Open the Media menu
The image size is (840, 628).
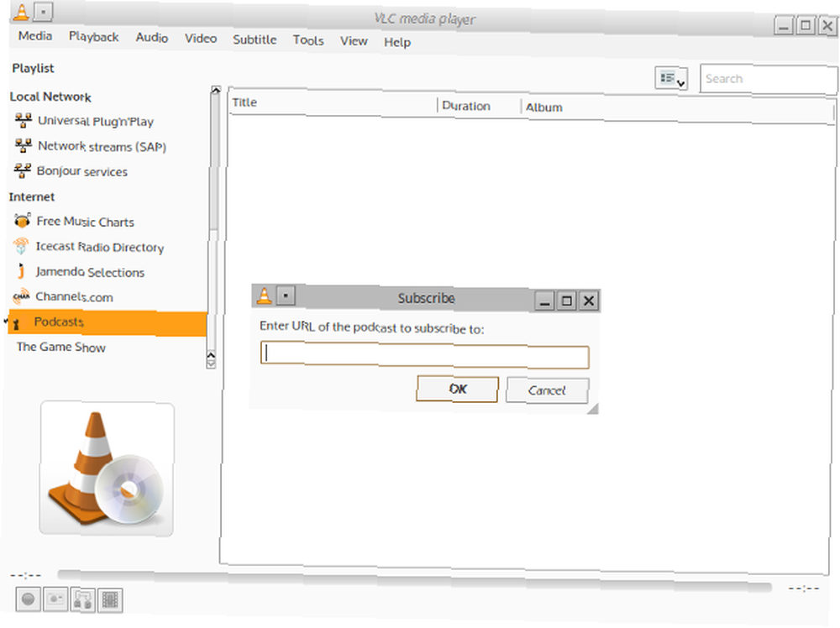[34, 36]
